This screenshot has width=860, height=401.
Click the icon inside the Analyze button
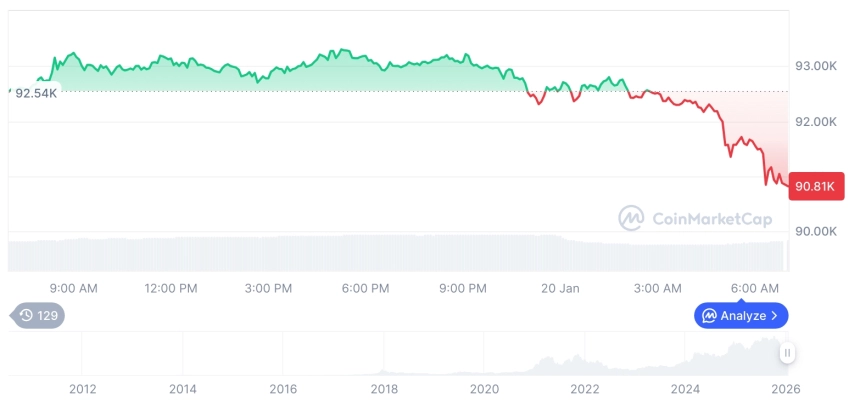coord(709,316)
